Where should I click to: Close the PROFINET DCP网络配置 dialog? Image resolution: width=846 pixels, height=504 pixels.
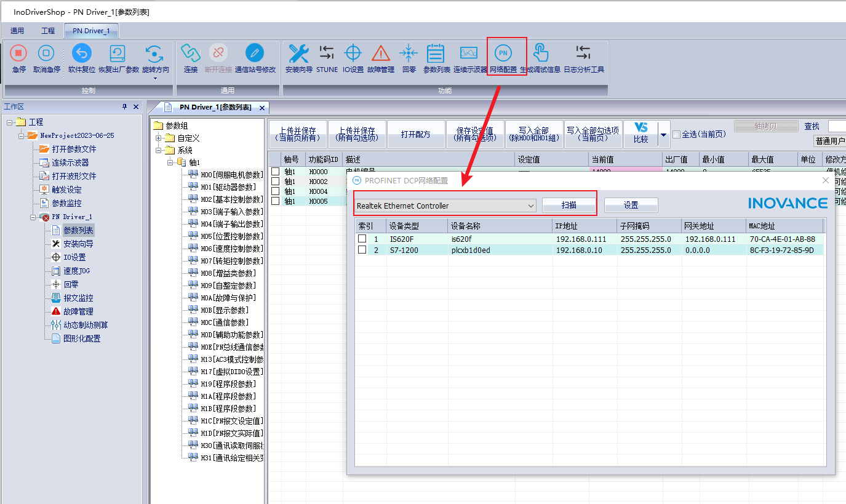pos(826,180)
